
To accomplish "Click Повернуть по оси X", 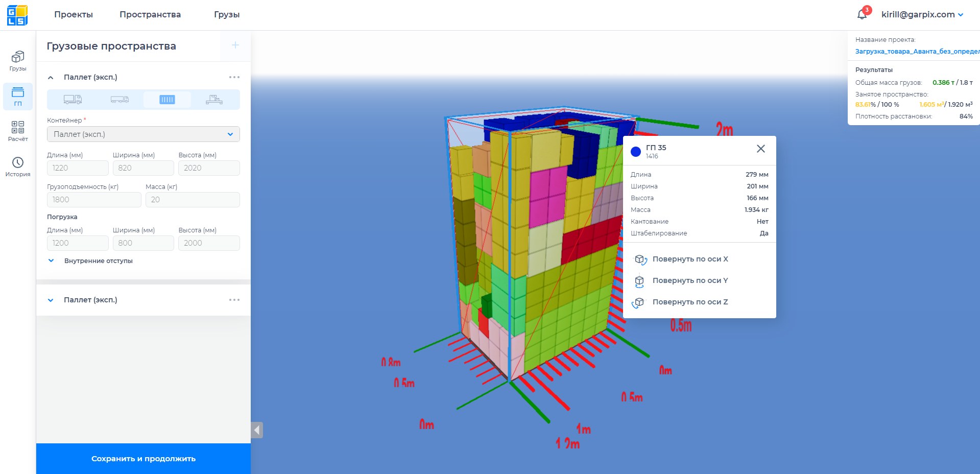I will (x=690, y=259).
